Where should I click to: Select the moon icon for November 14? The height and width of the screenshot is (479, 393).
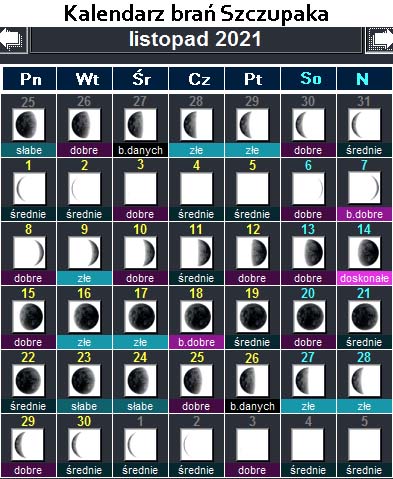click(364, 252)
